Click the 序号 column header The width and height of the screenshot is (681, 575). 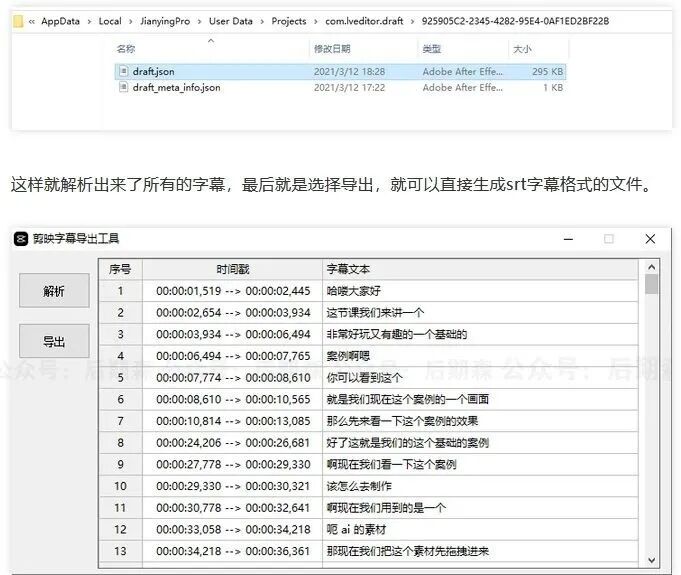click(120, 269)
